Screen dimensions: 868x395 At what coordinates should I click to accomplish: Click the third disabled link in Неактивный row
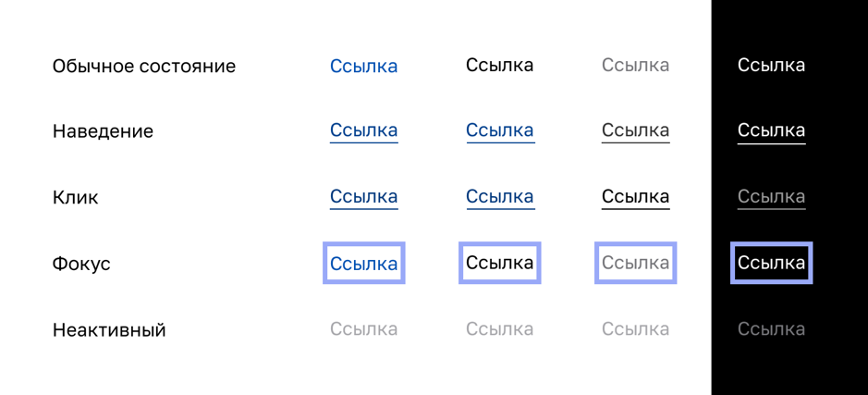635,329
